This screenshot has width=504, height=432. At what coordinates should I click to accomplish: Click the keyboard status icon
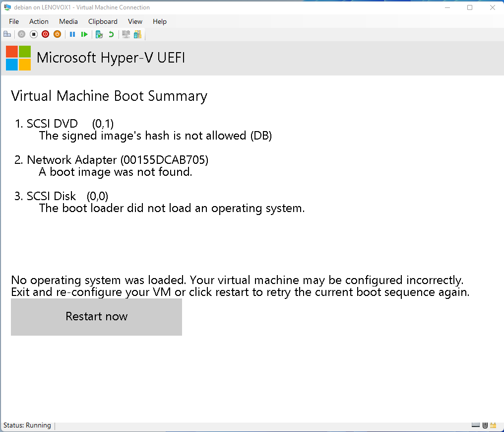pyautogui.click(x=476, y=426)
